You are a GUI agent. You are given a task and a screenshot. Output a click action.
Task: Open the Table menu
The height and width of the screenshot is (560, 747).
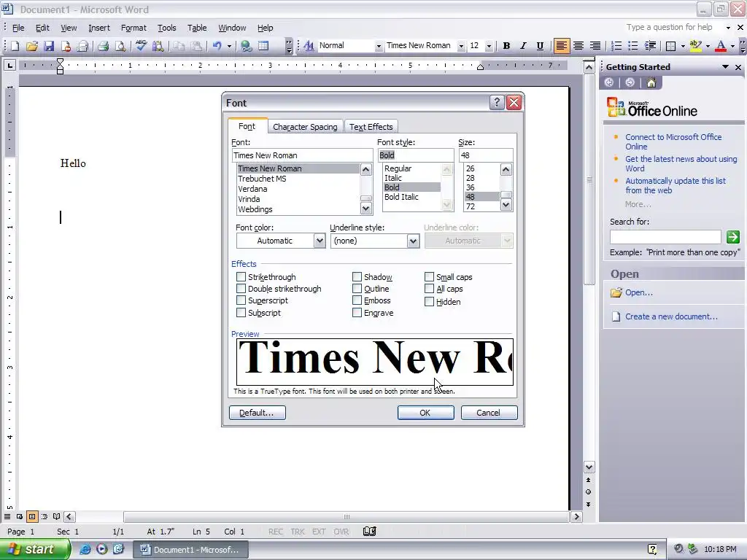[x=197, y=28]
